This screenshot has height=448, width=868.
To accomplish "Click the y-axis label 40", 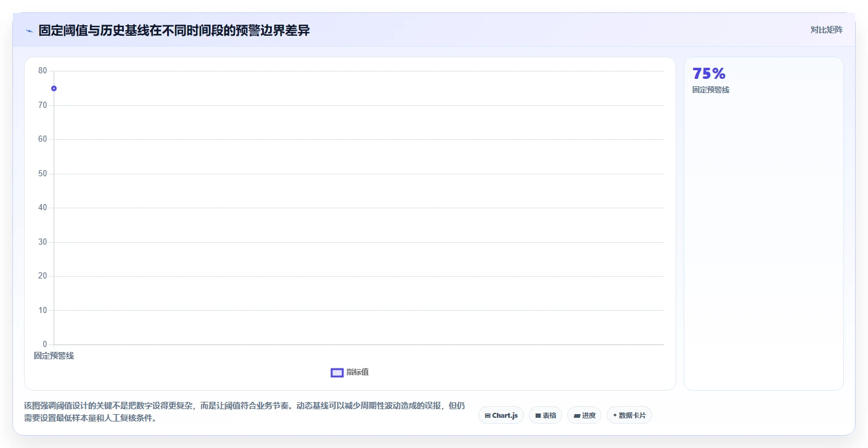I will click(43, 208).
